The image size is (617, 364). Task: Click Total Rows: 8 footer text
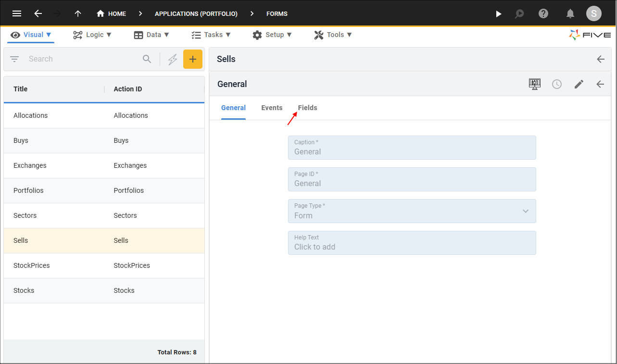(177, 352)
